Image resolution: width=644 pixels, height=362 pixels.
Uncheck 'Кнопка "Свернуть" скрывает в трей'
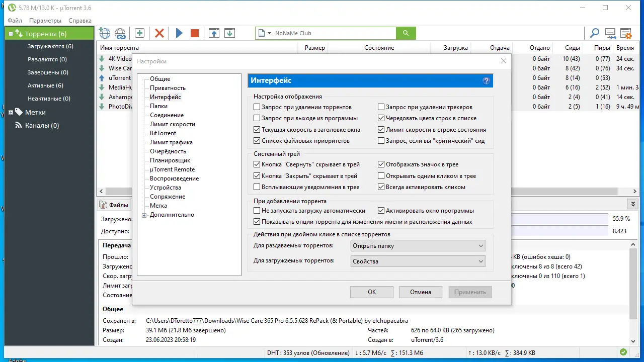click(257, 164)
